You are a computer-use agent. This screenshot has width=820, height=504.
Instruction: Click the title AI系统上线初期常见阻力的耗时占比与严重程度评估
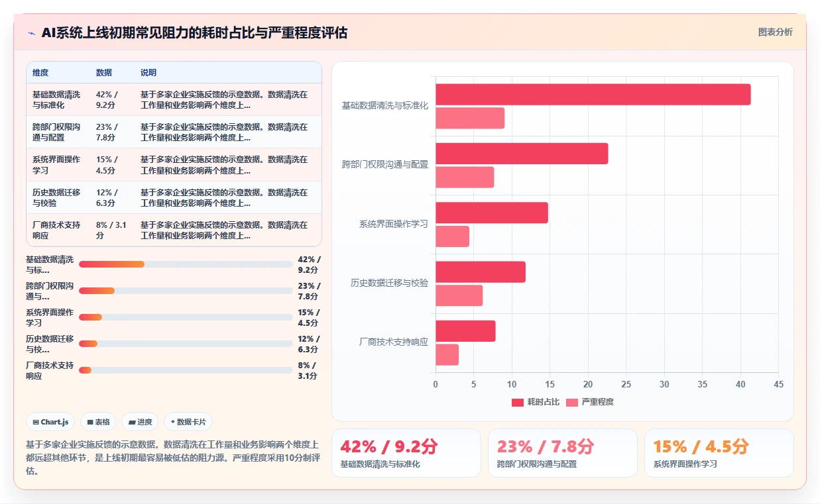coord(194,32)
